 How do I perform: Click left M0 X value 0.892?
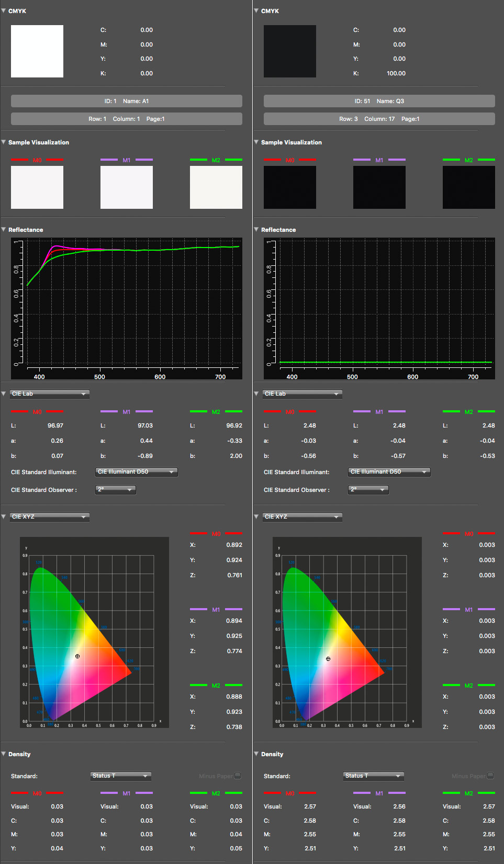pos(234,545)
